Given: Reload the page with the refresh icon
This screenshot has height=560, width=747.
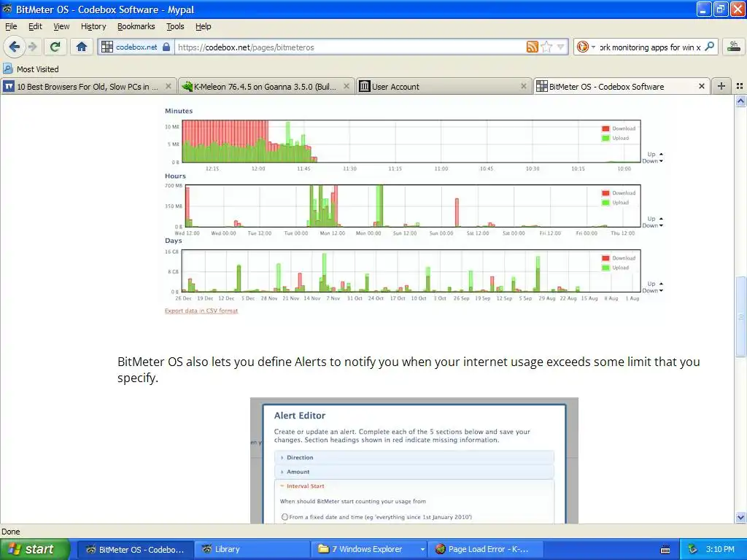Looking at the screenshot, I should 55,47.
